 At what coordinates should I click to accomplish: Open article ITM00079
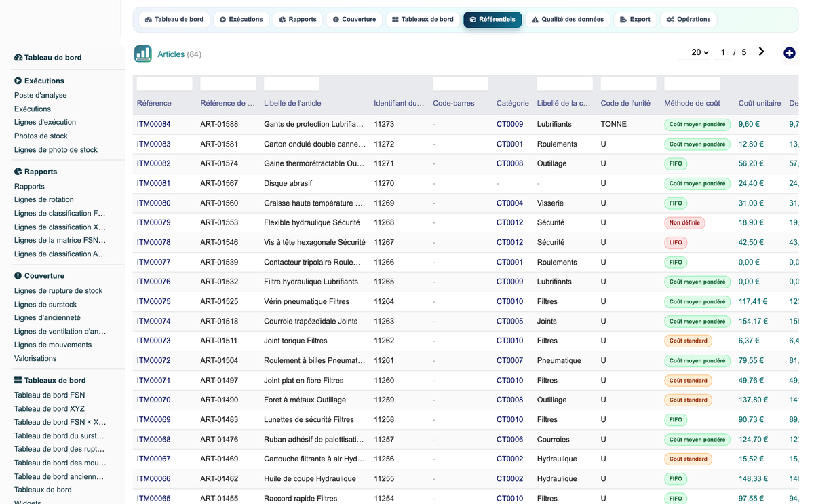153,223
